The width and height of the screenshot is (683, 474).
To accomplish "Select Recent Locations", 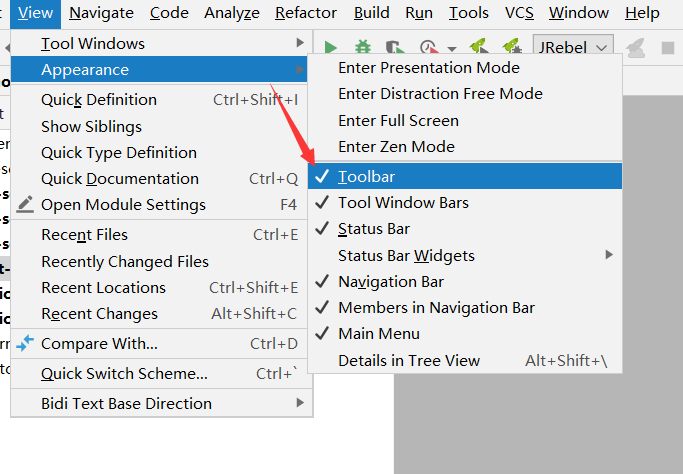I will [x=159, y=288].
